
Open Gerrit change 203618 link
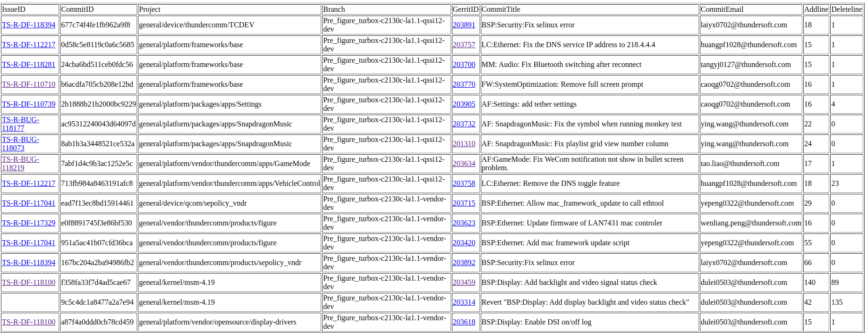464,322
